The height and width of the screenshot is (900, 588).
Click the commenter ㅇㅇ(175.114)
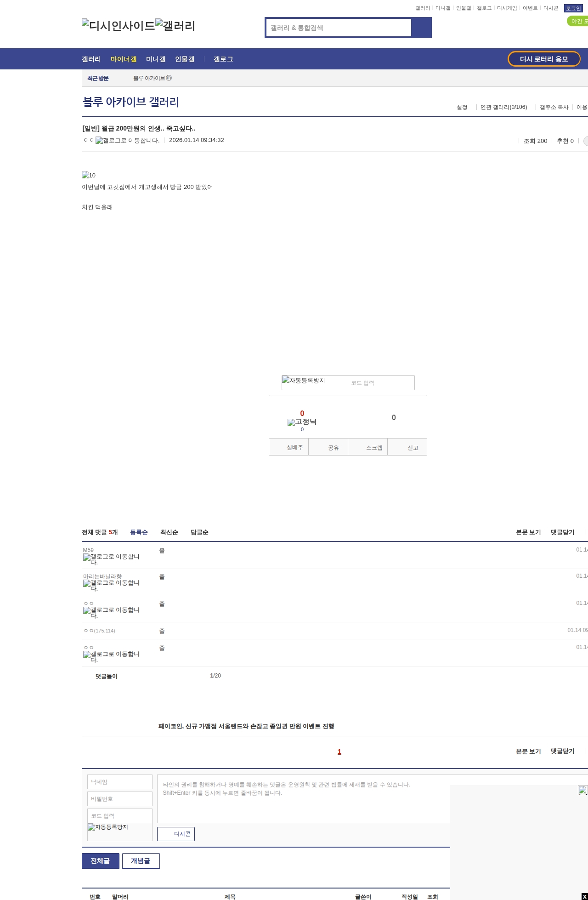[99, 631]
